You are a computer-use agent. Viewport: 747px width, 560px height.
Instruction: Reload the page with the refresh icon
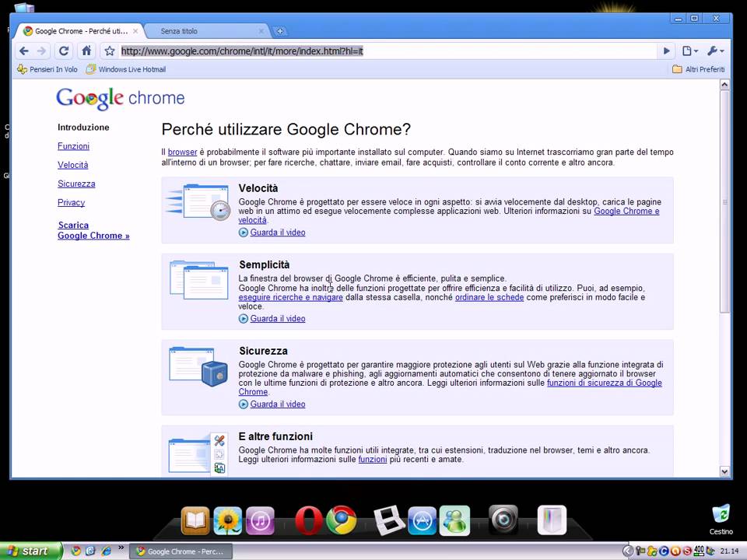pyautogui.click(x=64, y=51)
